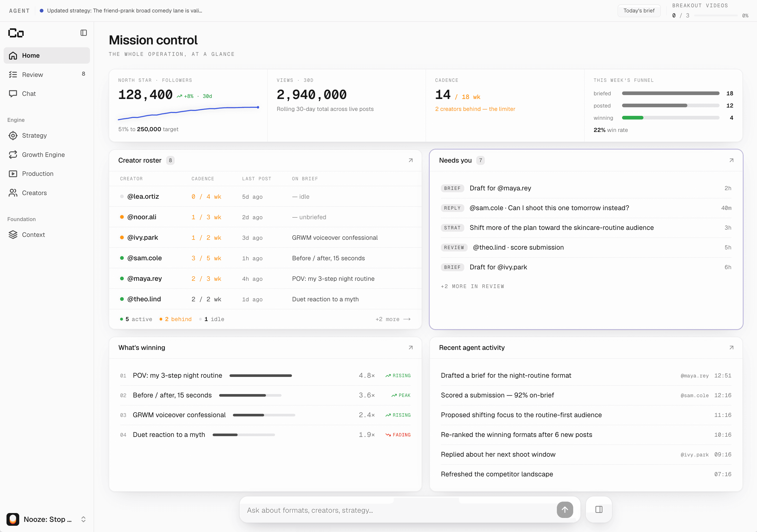Expand the Needs you card arrow
This screenshot has width=757, height=532.
731,161
